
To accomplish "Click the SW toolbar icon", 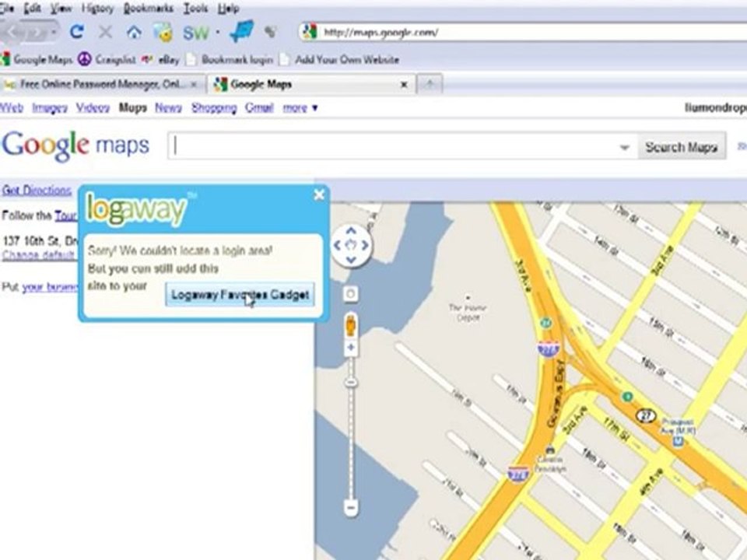I will 196,33.
